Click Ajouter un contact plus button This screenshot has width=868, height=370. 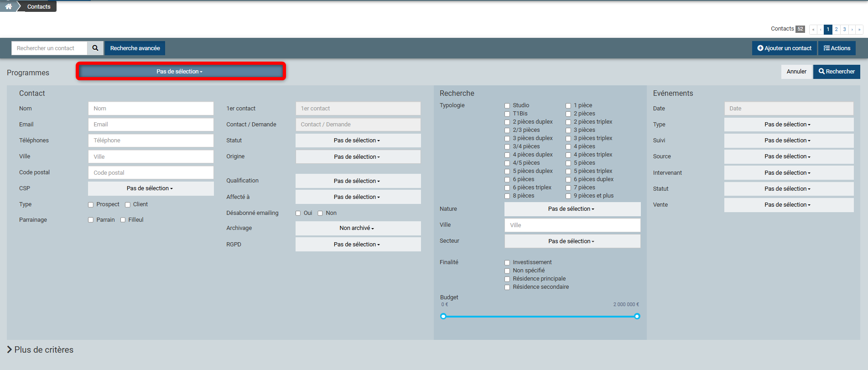(784, 48)
